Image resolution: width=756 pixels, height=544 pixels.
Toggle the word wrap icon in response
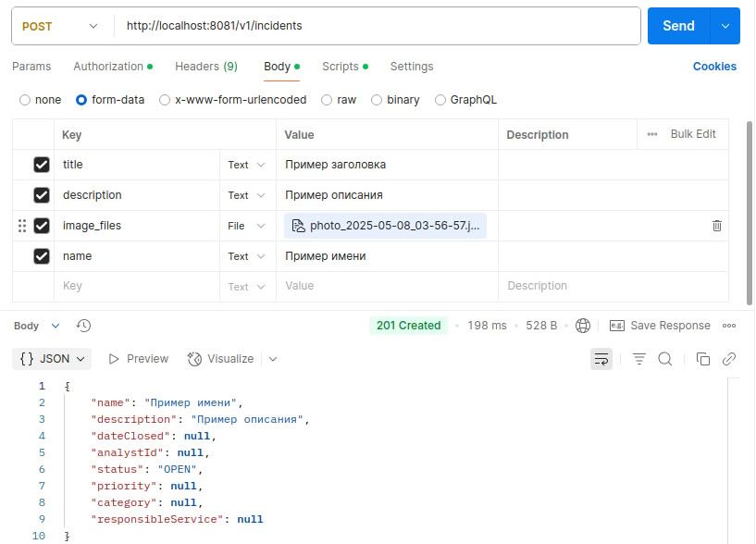click(601, 359)
